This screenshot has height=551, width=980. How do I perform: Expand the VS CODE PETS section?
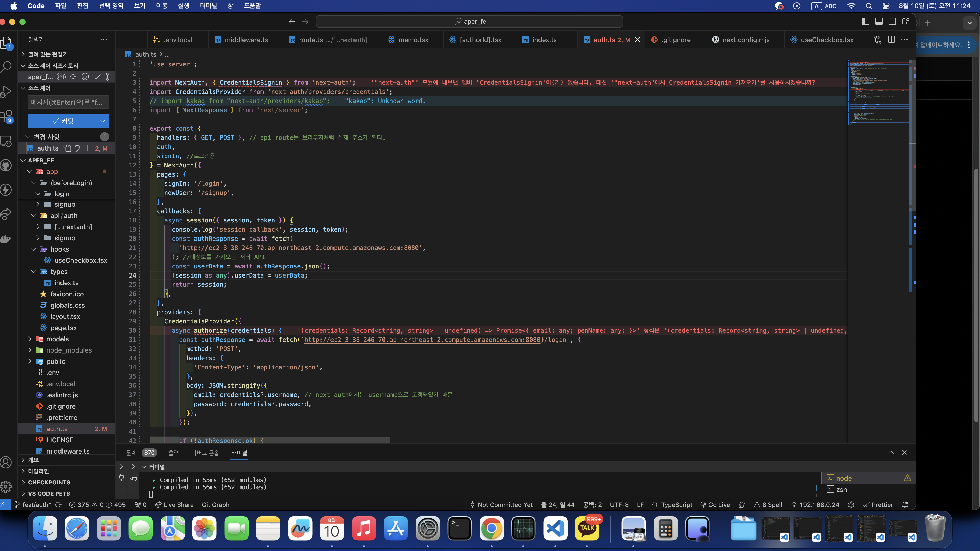coord(67,494)
